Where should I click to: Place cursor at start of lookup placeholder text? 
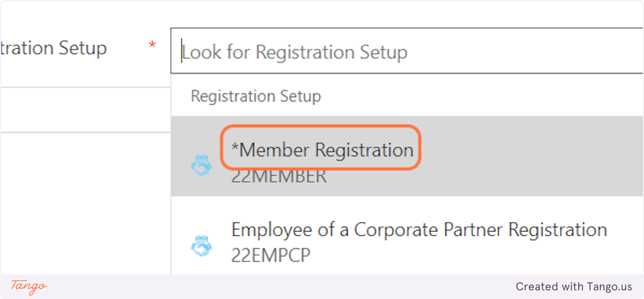183,52
